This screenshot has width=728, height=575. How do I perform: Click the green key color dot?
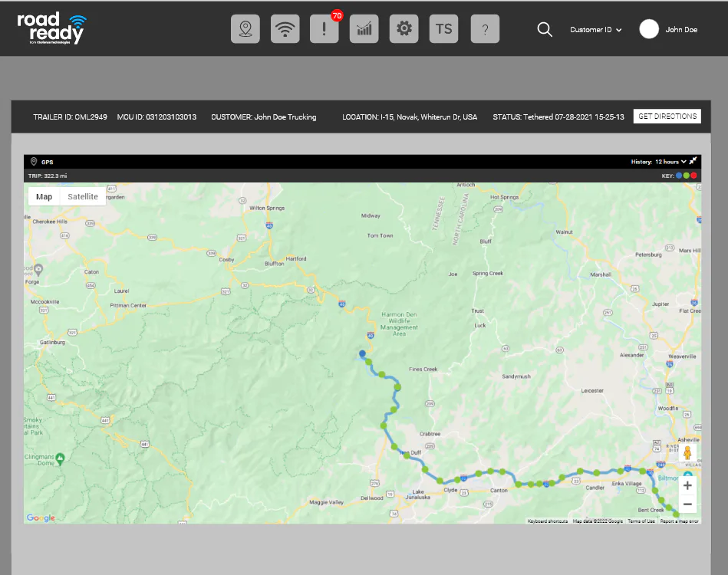[x=687, y=176]
